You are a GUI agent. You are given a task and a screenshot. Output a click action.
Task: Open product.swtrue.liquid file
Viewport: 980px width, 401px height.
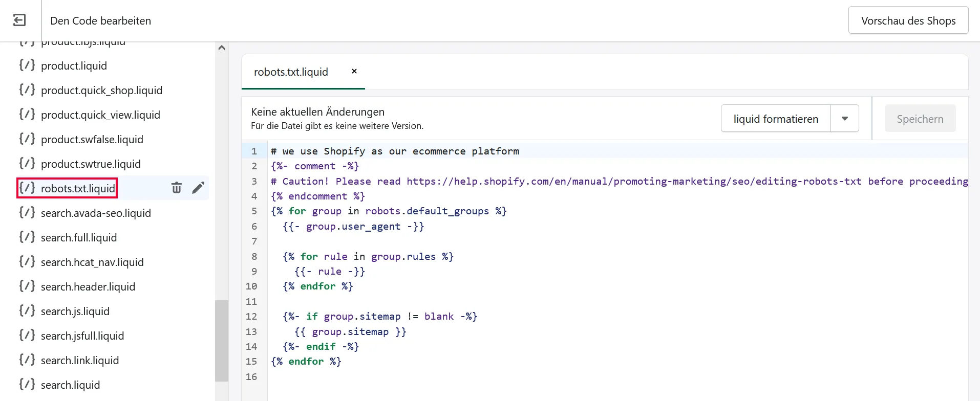tap(91, 164)
